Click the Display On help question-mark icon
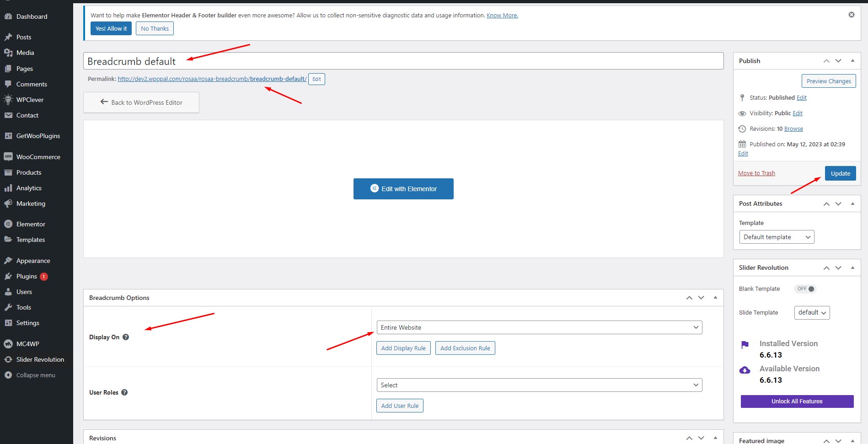This screenshot has height=444, width=868. click(126, 337)
